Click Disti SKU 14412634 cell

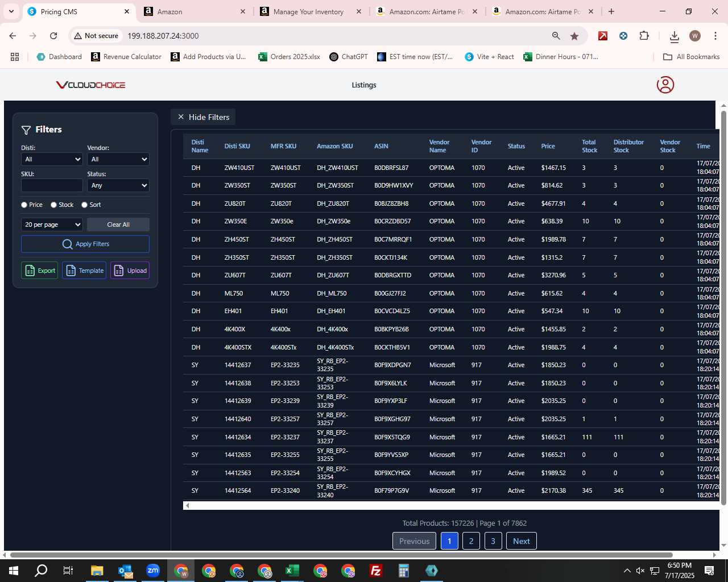[x=238, y=437]
